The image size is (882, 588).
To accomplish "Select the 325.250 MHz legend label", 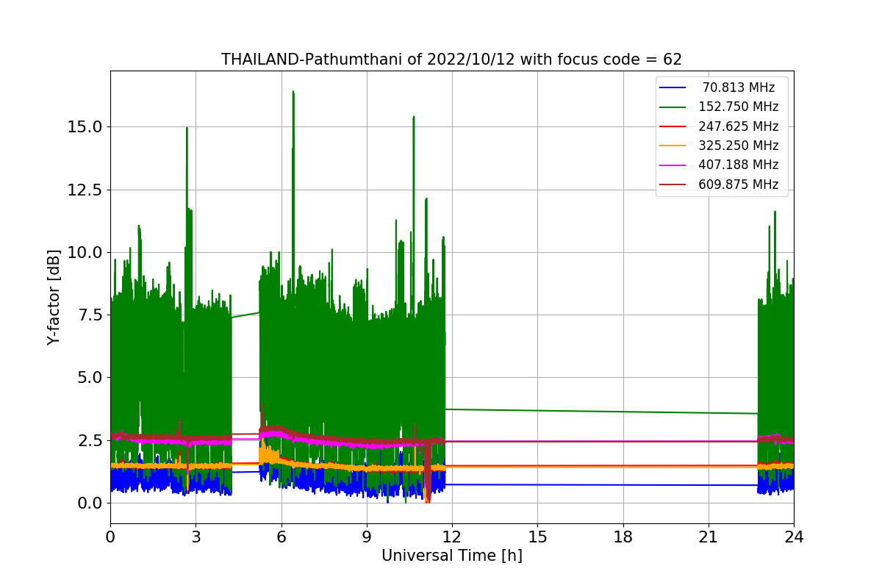I will [x=739, y=146].
